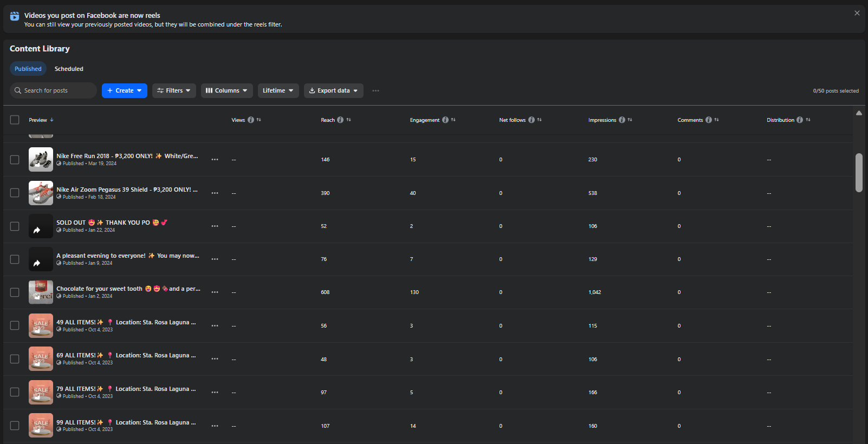Toggle the select all posts checkbox
The image size is (868, 444).
pyautogui.click(x=15, y=120)
